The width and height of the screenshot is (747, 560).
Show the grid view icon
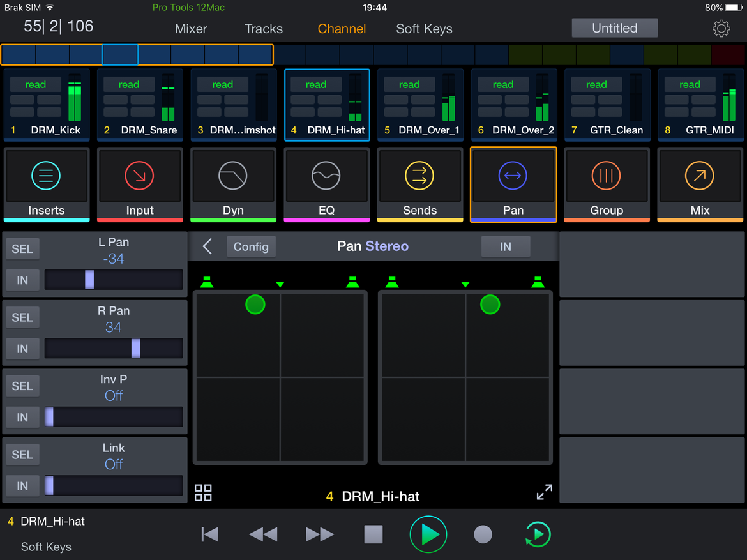click(203, 492)
